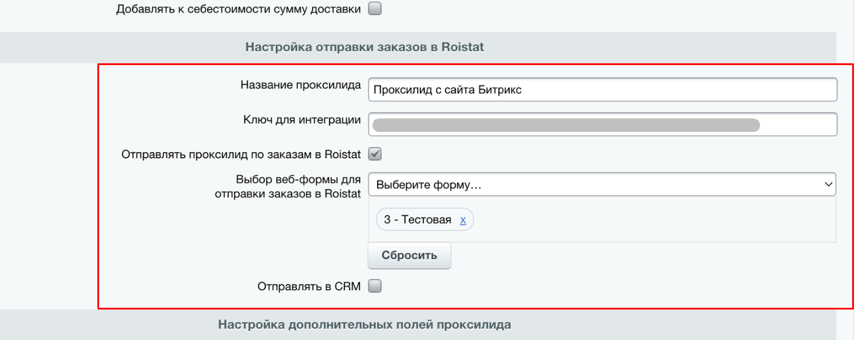Click the 'Выбор веб-формы для отправки заказов' label
The height and width of the screenshot is (340, 868).
[287, 188]
